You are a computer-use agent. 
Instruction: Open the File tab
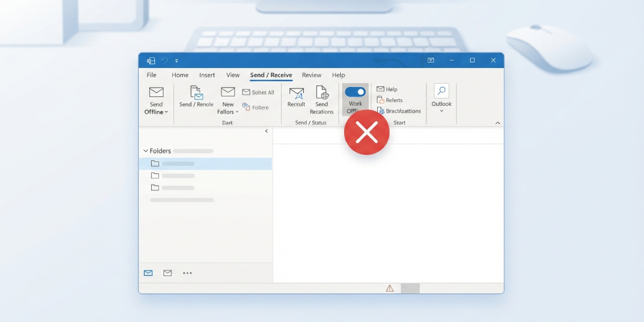coord(152,75)
